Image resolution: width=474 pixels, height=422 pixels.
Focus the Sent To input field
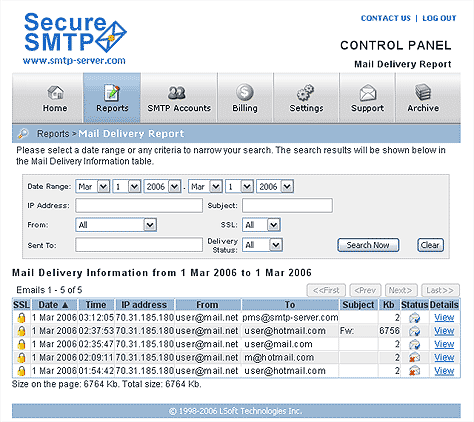(x=139, y=245)
